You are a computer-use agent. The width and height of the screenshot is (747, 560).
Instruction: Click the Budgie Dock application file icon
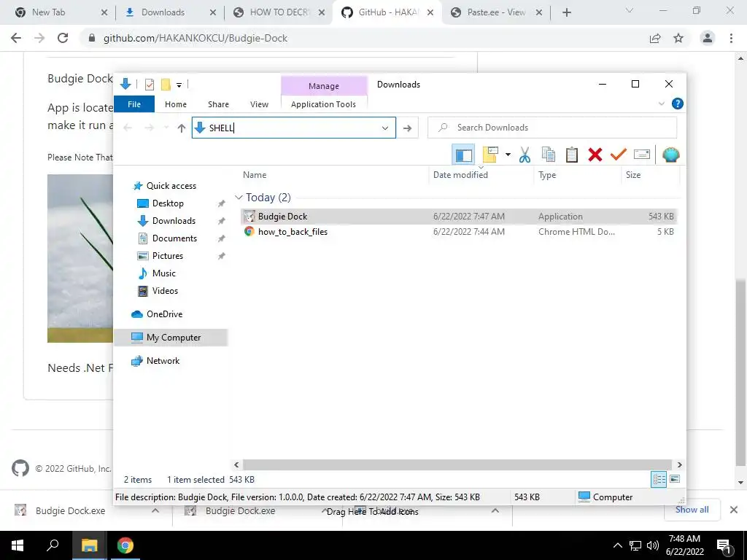click(x=249, y=216)
